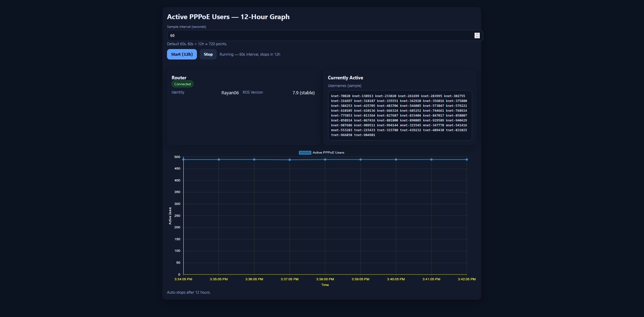Stop the running graph capture
The width and height of the screenshot is (644, 317).
(x=208, y=54)
